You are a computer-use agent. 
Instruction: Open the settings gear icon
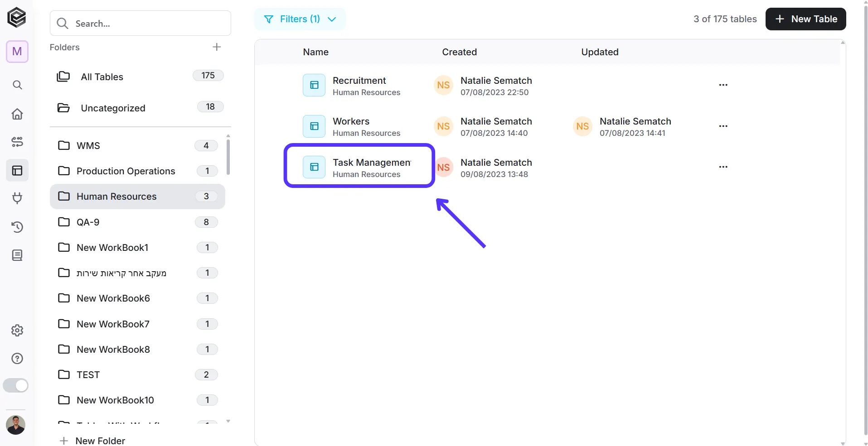[x=17, y=331]
